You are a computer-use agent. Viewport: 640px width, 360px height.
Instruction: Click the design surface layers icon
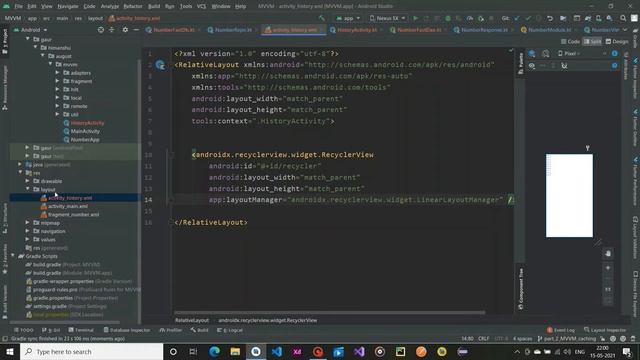532,53
